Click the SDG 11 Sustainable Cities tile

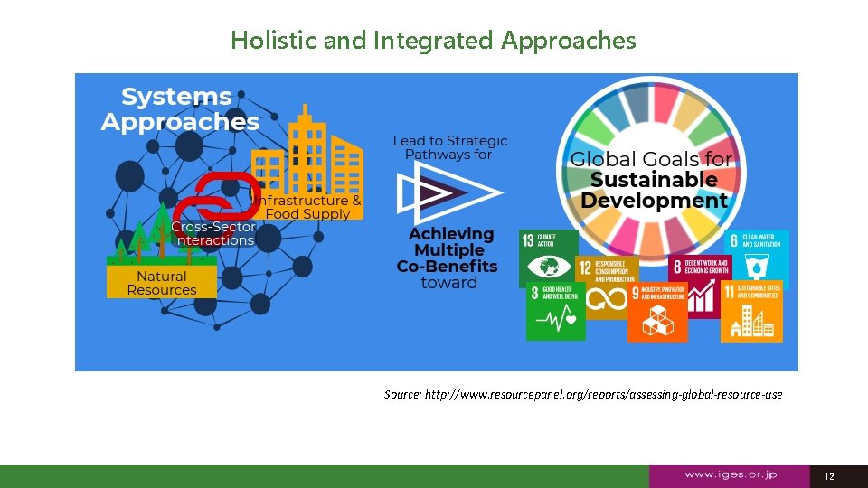[751, 311]
